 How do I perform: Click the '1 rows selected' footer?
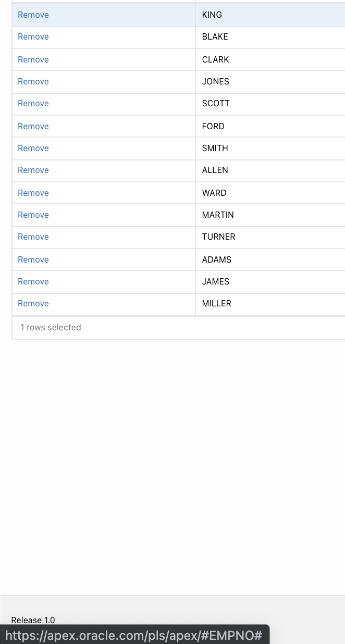point(51,327)
